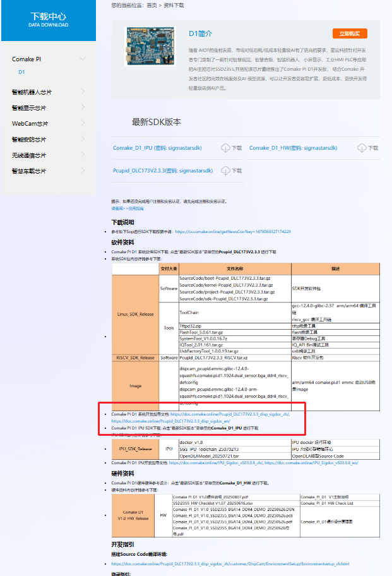Click the ToolChain table cell
Viewport: 392px width, 576px height.
click(x=235, y=313)
